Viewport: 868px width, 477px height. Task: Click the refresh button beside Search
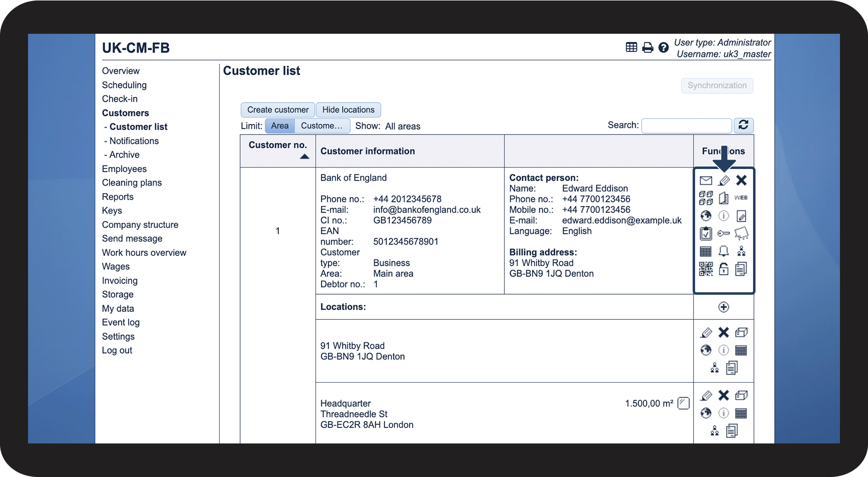pos(743,125)
